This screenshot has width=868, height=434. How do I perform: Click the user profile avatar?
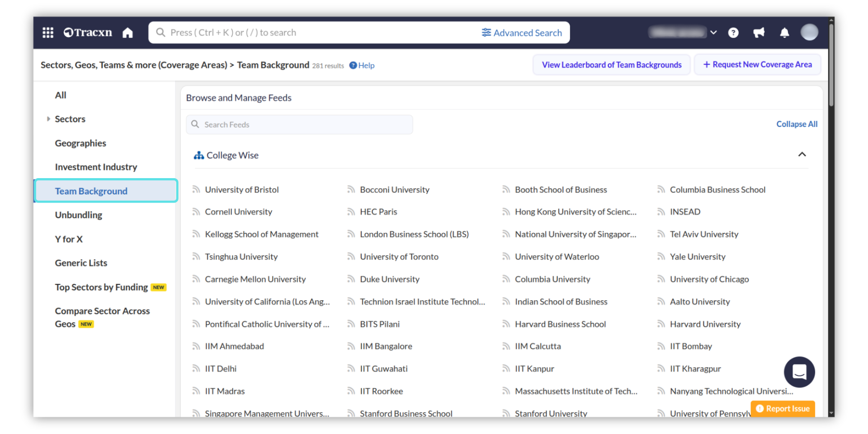click(809, 33)
